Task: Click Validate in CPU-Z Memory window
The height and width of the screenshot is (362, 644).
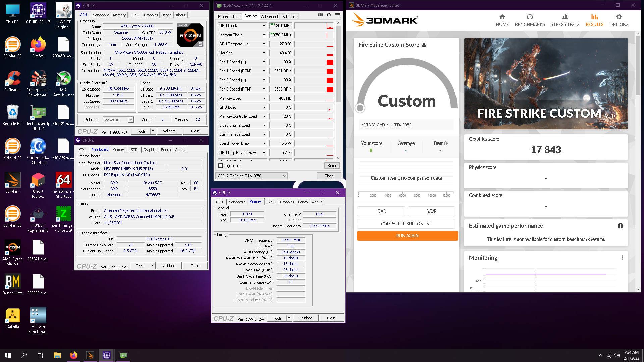Action: pyautogui.click(x=306, y=318)
